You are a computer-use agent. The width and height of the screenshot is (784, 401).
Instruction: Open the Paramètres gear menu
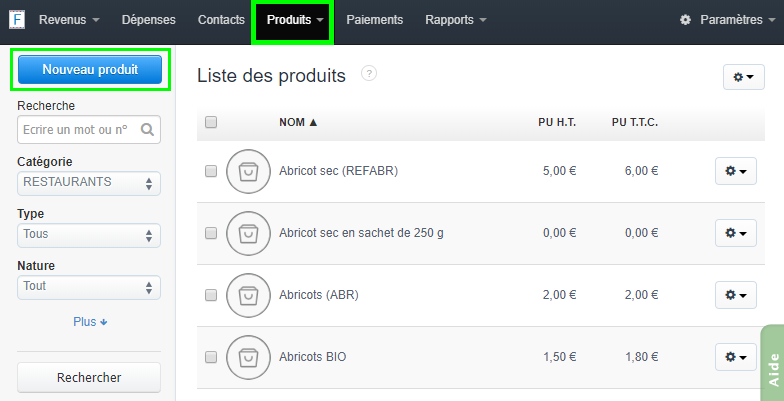click(721, 20)
